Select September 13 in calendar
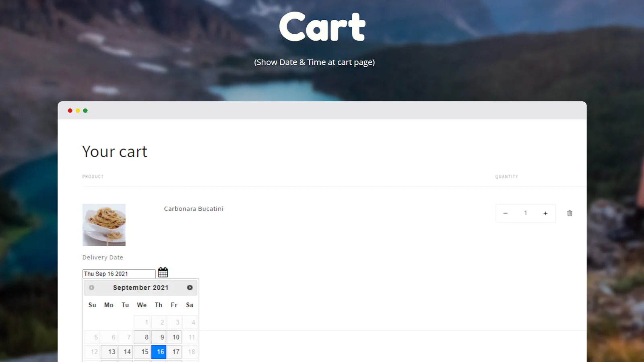Viewport: 644px width, 362px height. (x=109, y=352)
